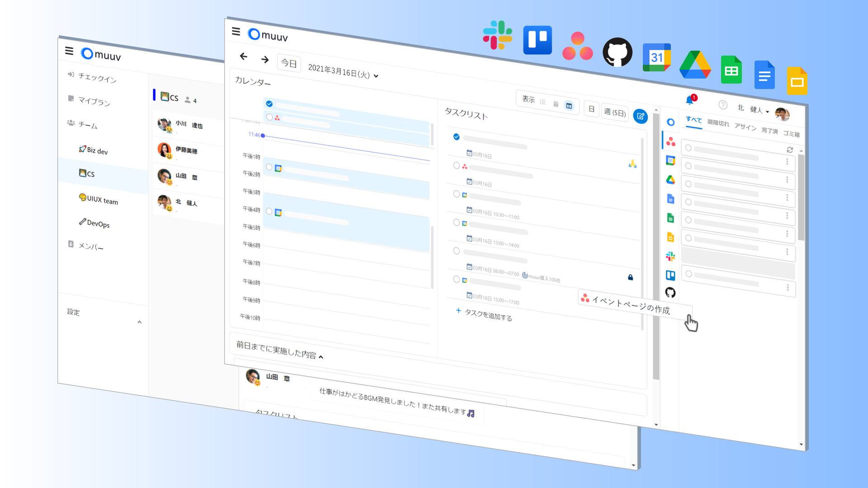Select the split column view icon beside 表示

[569, 106]
